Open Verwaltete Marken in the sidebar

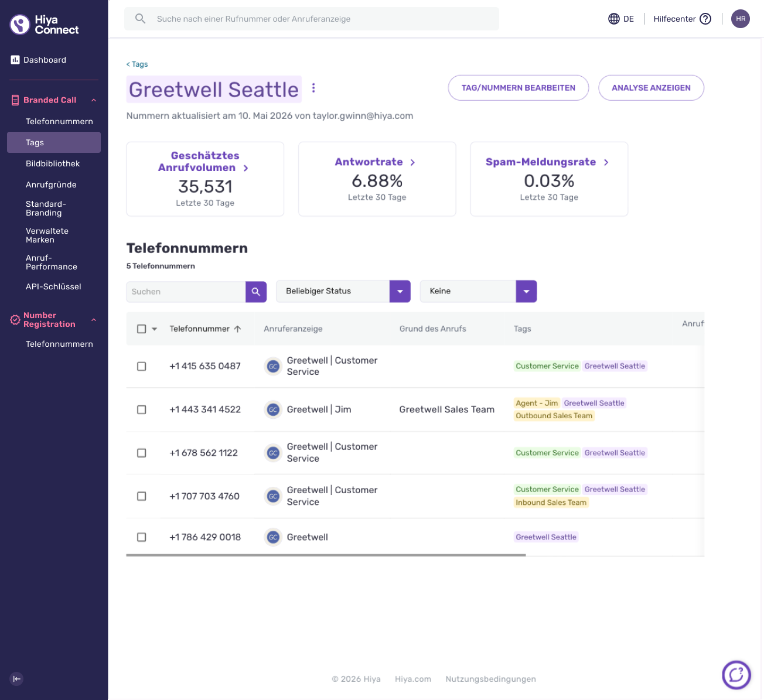point(47,235)
